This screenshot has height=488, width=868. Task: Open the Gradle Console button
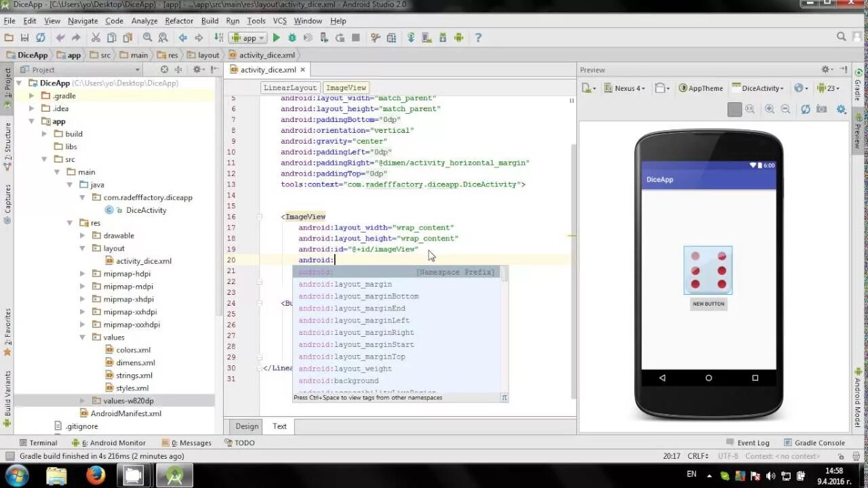coord(814,443)
